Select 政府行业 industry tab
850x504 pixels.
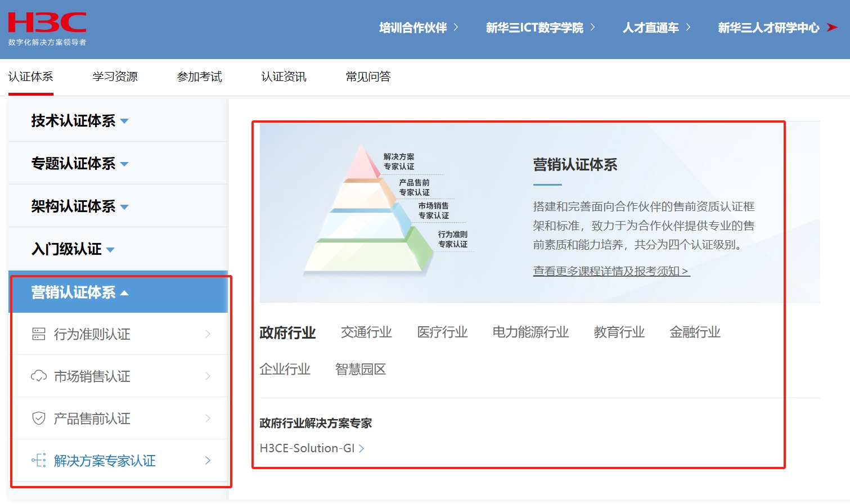[287, 332]
